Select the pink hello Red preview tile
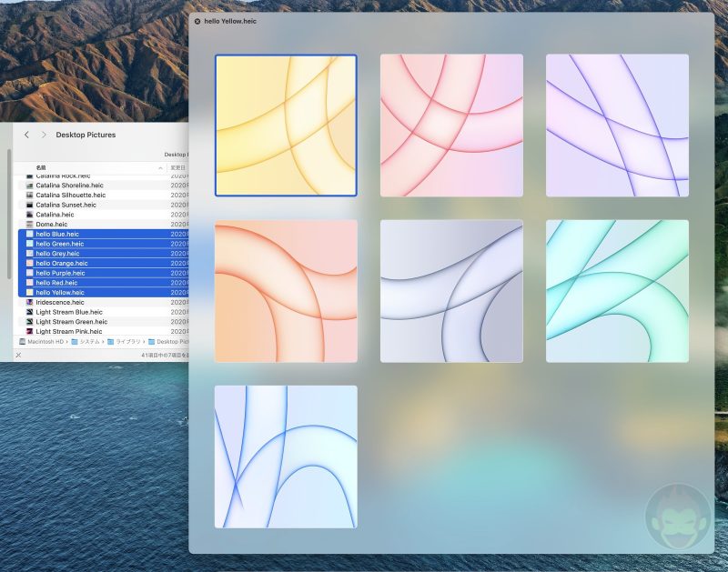 pyautogui.click(x=450, y=125)
